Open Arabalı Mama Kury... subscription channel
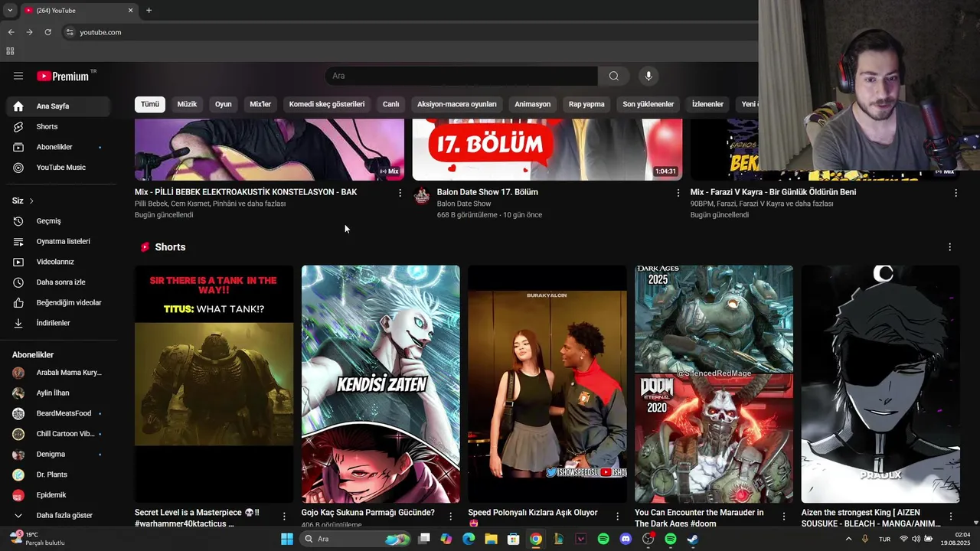980x551 pixels. pyautogui.click(x=59, y=373)
